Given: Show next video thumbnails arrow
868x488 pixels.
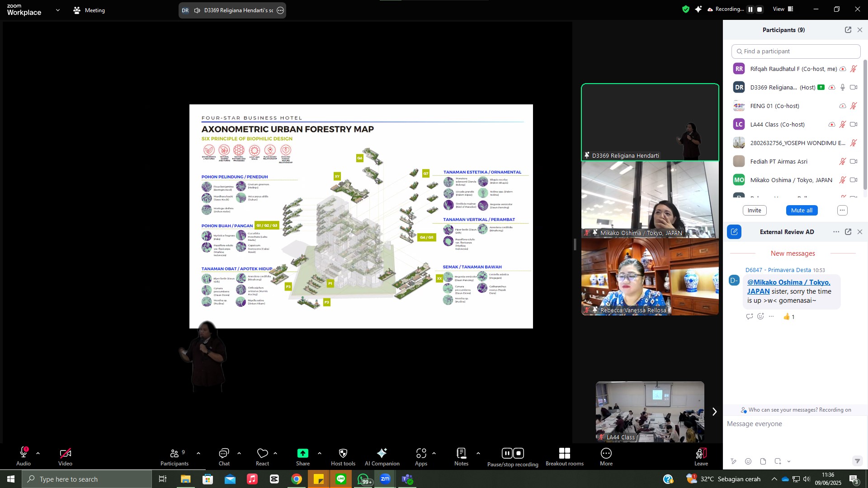Looking at the screenshot, I should point(715,412).
